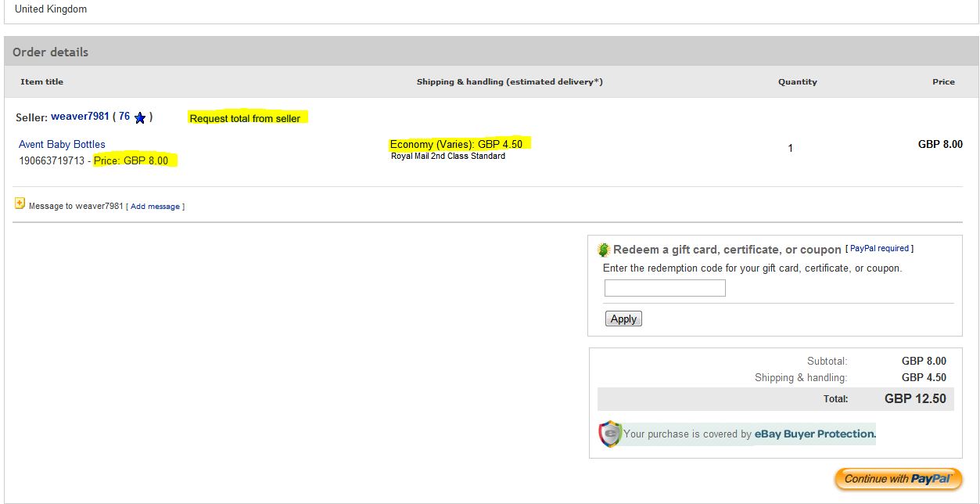Open eBay Buyer Protection link
This screenshot has height=504, width=980.
pyautogui.click(x=815, y=434)
